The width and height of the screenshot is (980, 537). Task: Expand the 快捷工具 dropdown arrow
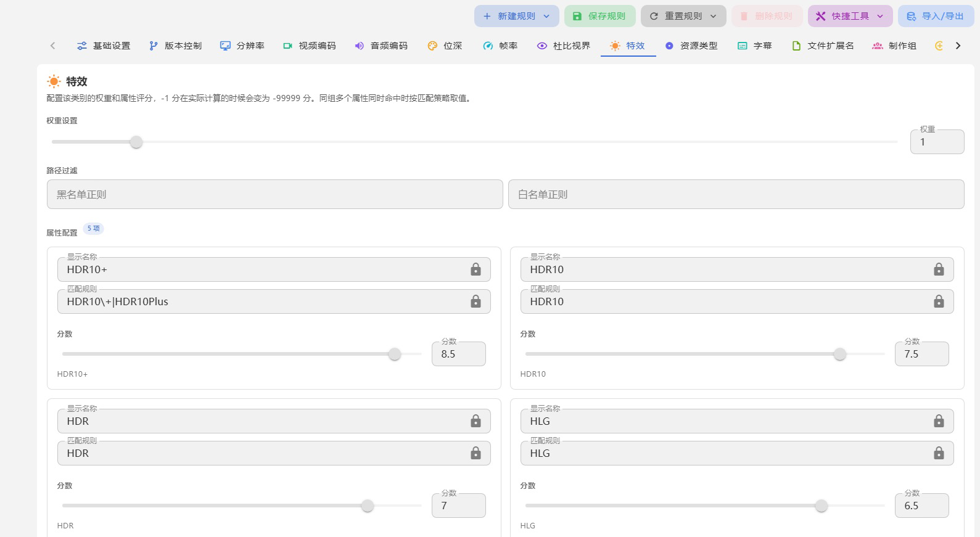click(x=880, y=17)
